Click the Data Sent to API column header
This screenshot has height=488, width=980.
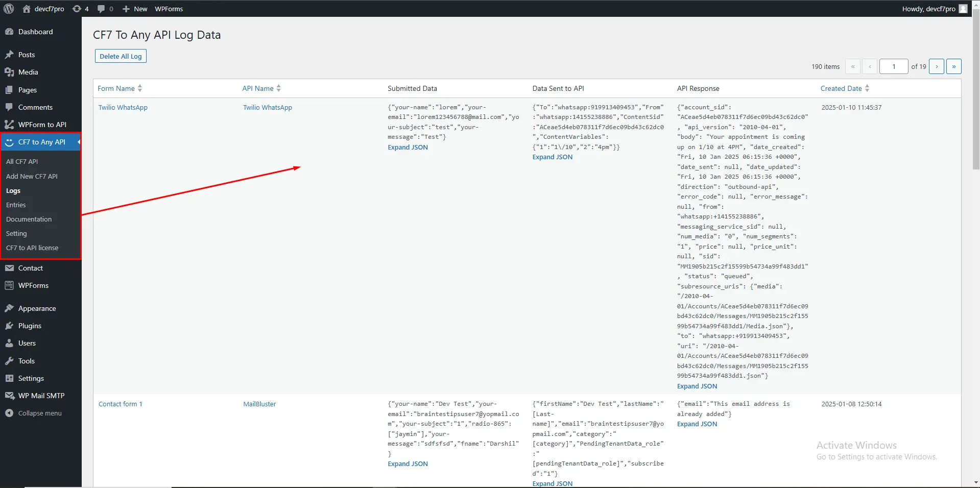(558, 88)
